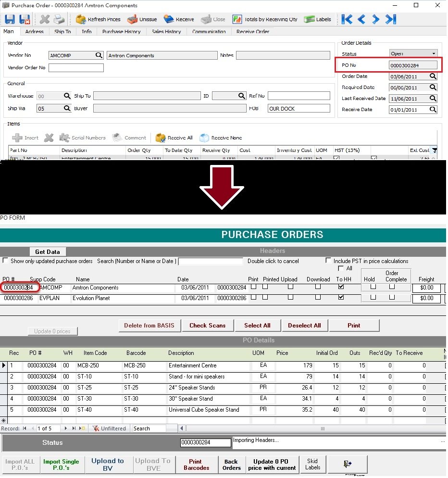Click the Unissue toolbar button
This screenshot has width=448, height=478.
coord(142,20)
